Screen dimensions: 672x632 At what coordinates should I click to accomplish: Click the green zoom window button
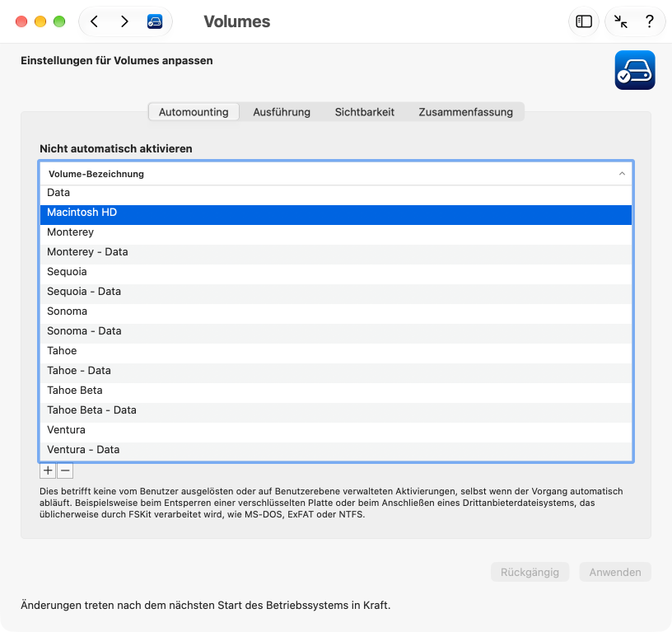pyautogui.click(x=59, y=21)
